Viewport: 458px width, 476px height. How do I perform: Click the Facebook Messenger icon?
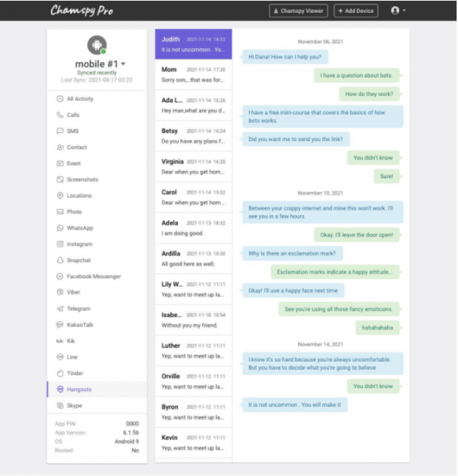pos(60,276)
